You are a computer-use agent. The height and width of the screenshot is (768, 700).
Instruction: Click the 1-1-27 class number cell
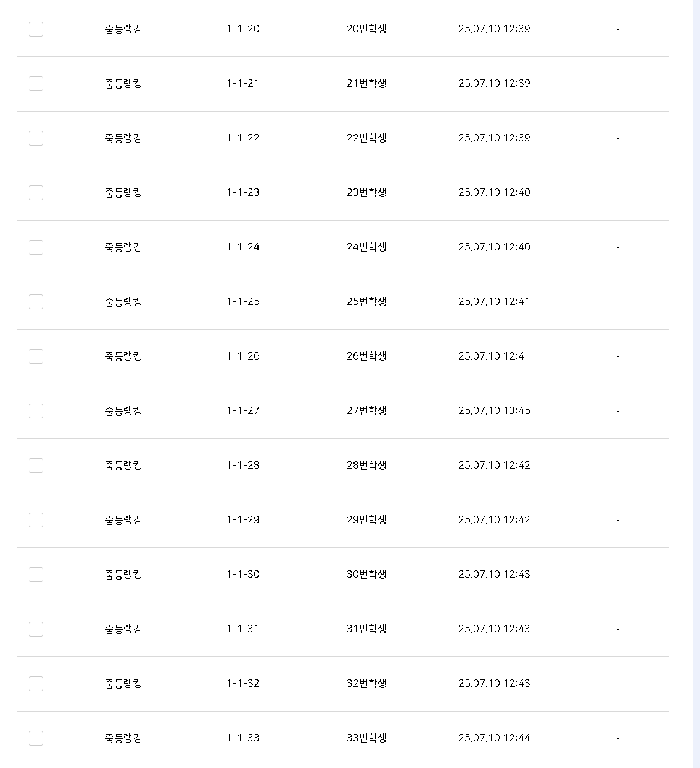click(243, 411)
